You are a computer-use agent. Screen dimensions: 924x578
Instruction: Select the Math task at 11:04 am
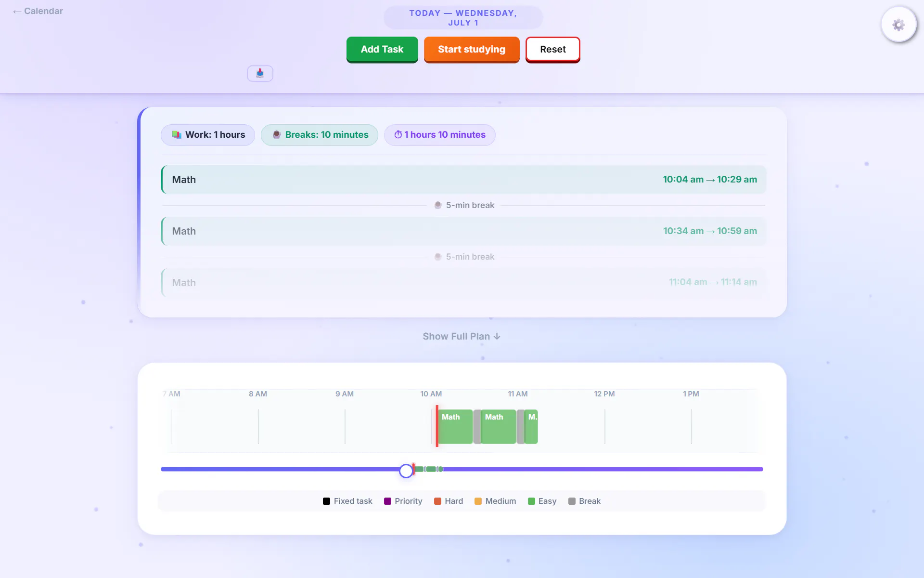463,282
